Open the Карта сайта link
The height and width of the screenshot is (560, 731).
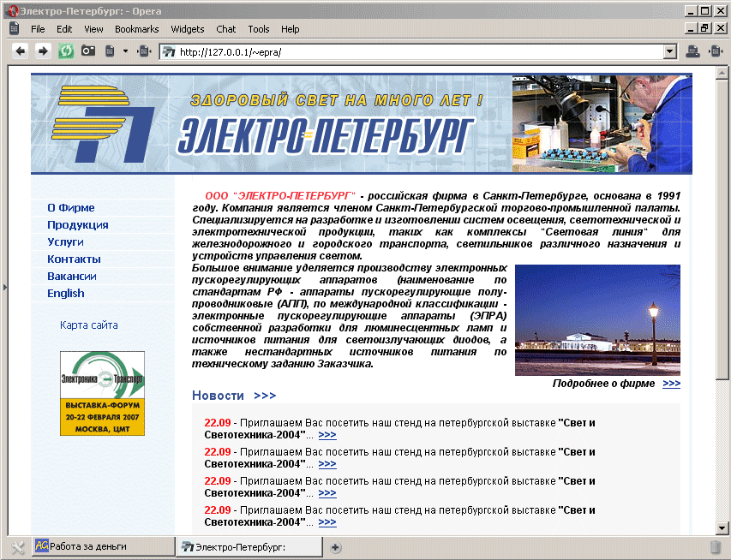click(x=88, y=325)
